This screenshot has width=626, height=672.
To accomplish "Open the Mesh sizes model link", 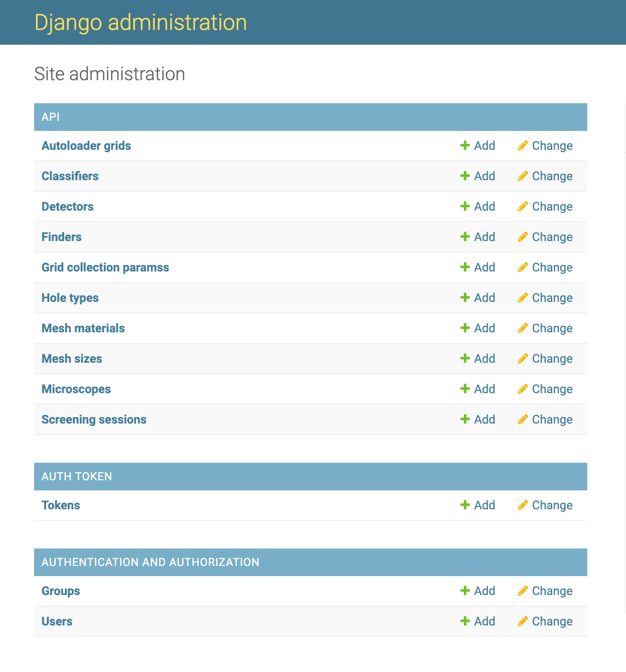I will pos(72,359).
